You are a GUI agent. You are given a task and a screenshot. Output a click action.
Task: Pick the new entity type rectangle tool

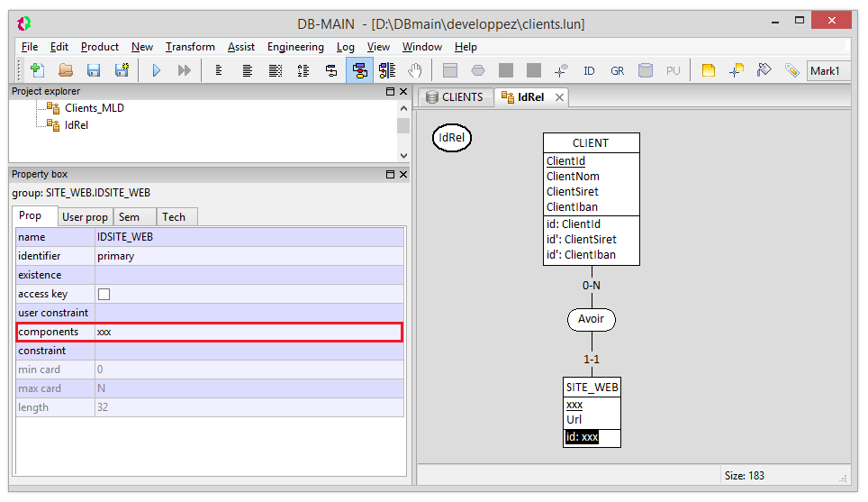coord(450,70)
